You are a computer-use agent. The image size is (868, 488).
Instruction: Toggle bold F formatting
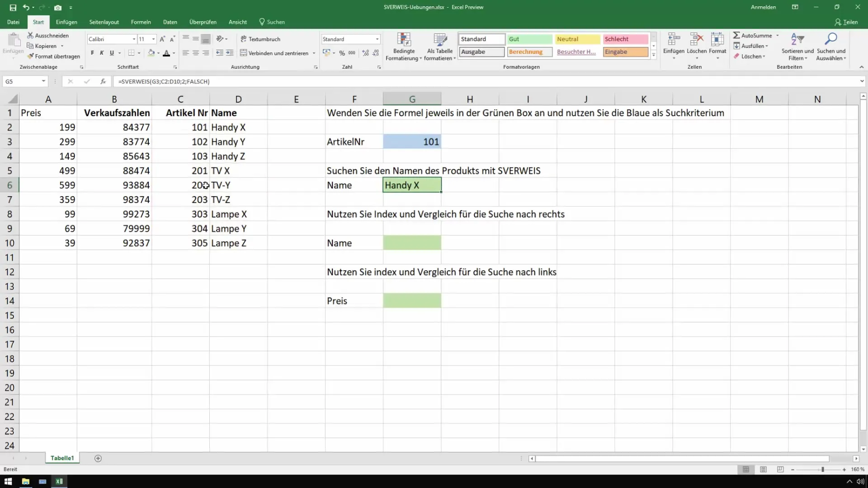click(x=92, y=53)
